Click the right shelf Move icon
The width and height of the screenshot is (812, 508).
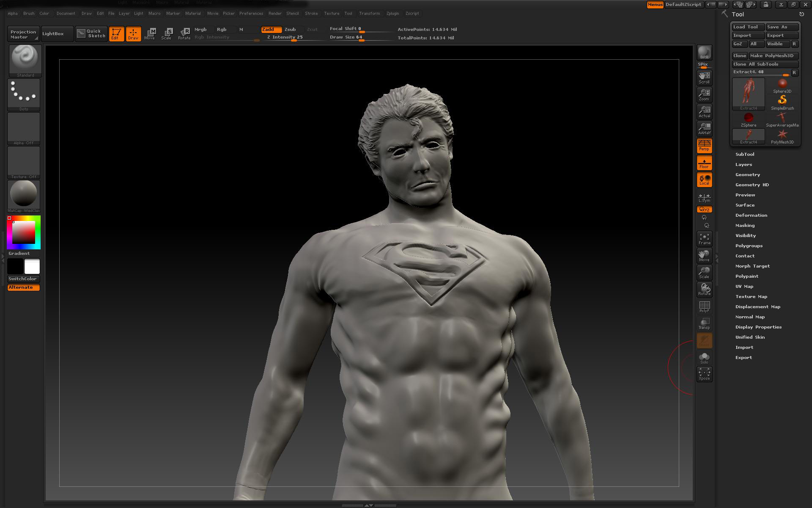point(704,256)
